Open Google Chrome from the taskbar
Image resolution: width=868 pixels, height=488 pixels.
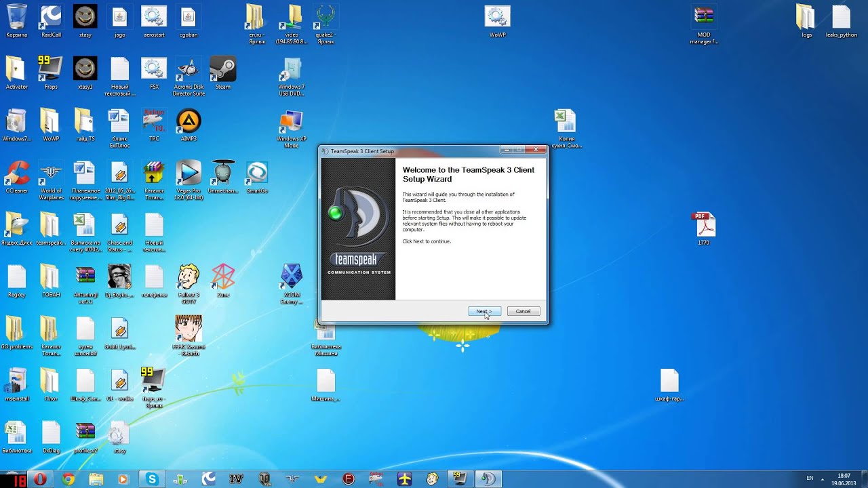click(68, 479)
